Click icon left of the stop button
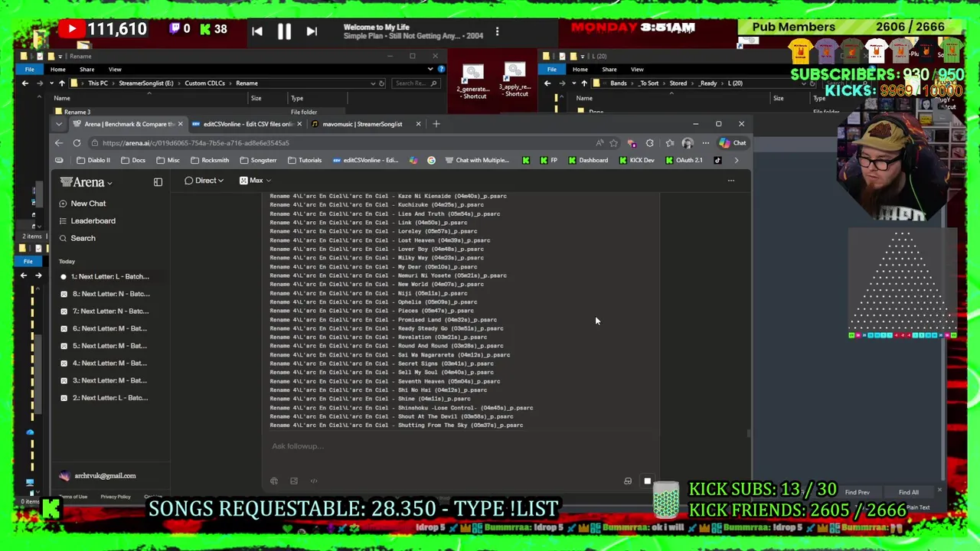 [x=628, y=481]
